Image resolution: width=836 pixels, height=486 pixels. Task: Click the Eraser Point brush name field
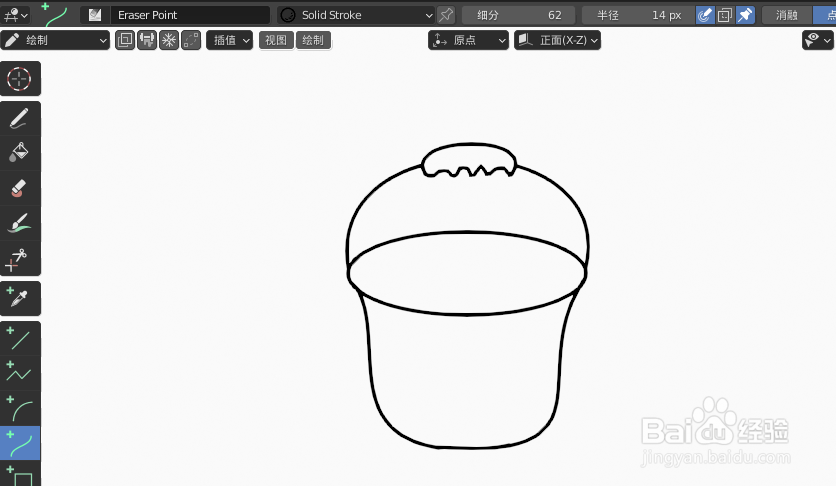click(x=190, y=15)
